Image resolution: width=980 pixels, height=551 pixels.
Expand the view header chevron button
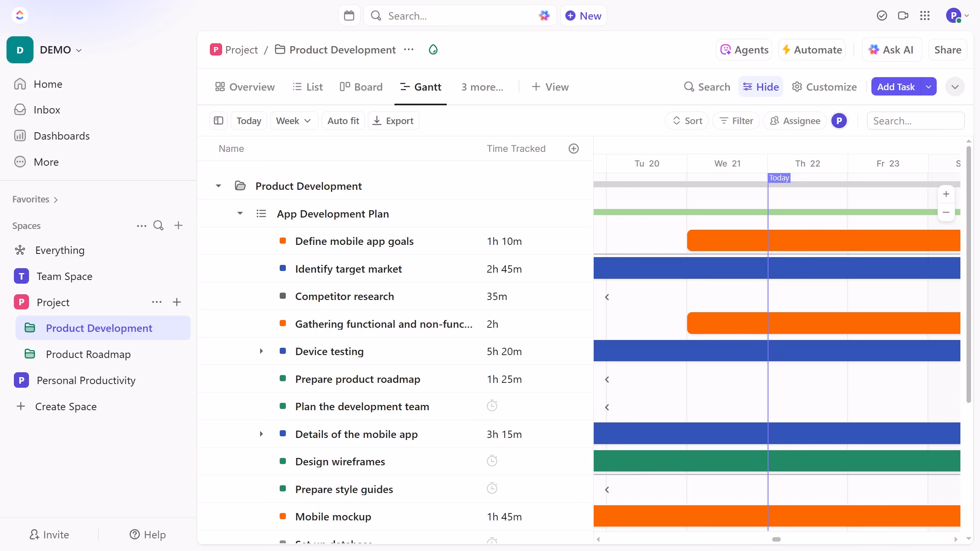(x=955, y=87)
